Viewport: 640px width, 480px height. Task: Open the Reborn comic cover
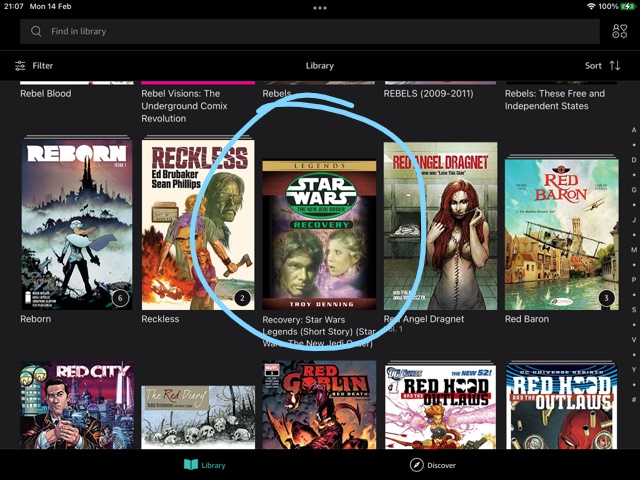(77, 224)
